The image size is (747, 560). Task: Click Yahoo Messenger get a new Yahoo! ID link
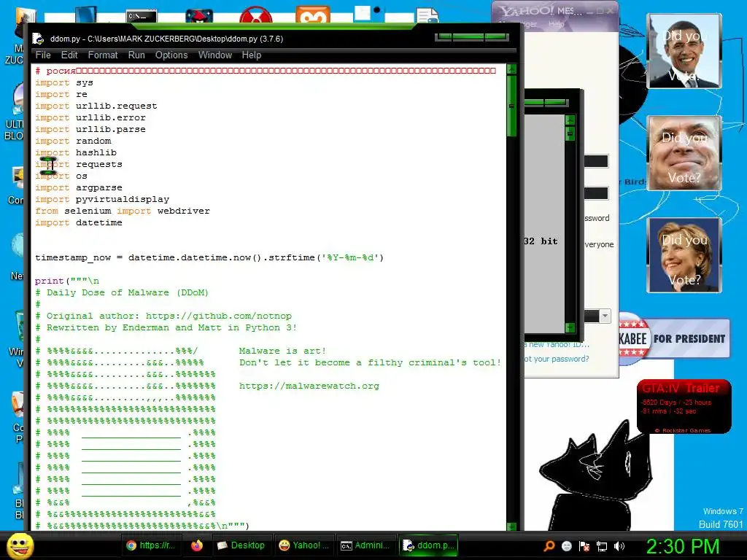click(x=557, y=344)
